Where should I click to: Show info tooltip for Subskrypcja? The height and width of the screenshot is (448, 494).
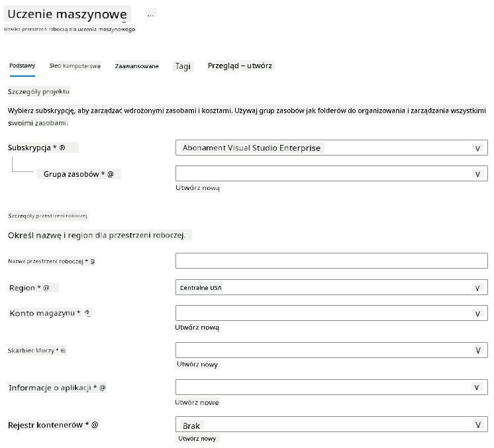pyautogui.click(x=62, y=148)
